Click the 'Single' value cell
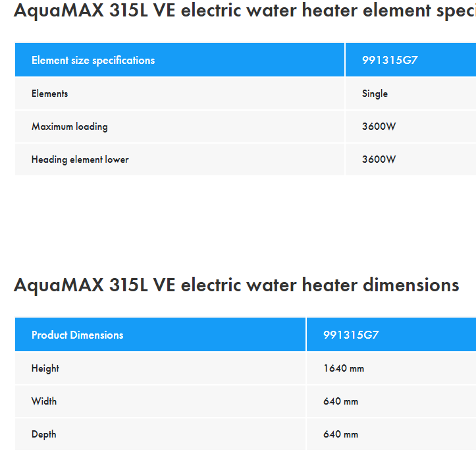Screen dimensions: 476x456 click(x=375, y=94)
